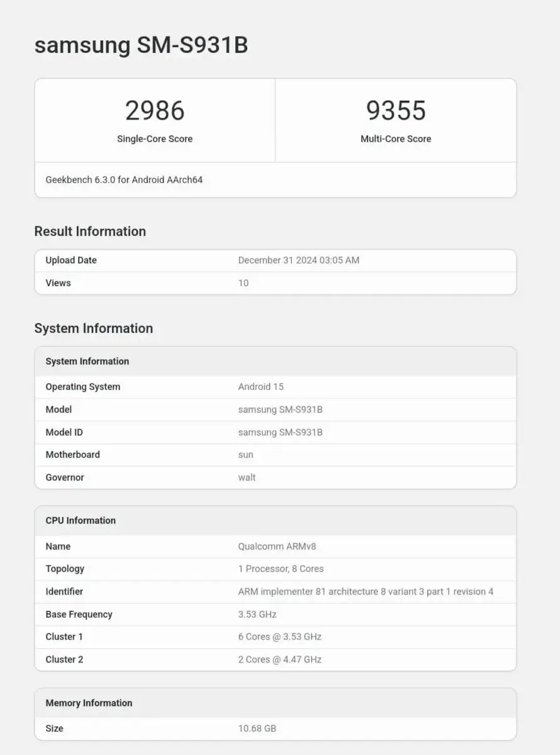This screenshot has height=755, width=560.
Task: Click the Model row value samsung SM-S931B
Action: coord(280,409)
